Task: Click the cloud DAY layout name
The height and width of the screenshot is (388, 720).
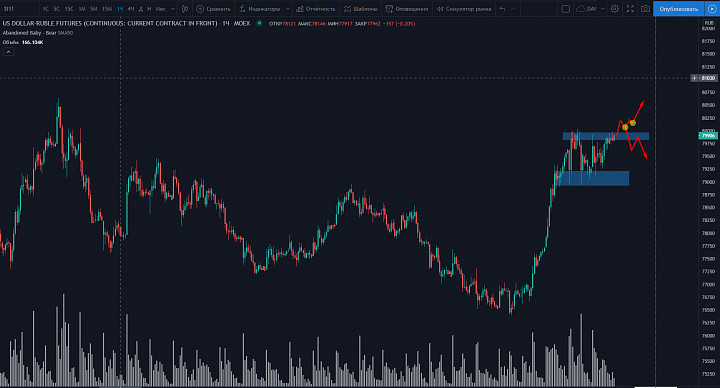Action: [x=587, y=9]
